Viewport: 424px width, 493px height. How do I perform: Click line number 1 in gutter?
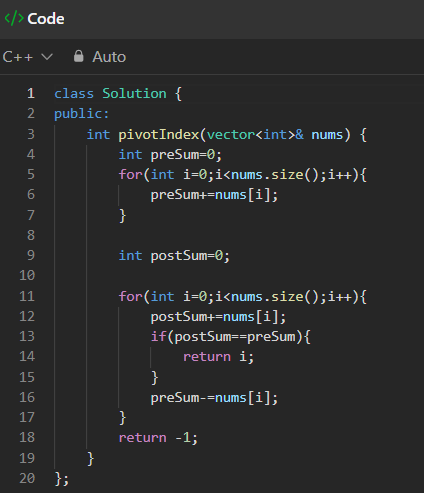coord(31,94)
